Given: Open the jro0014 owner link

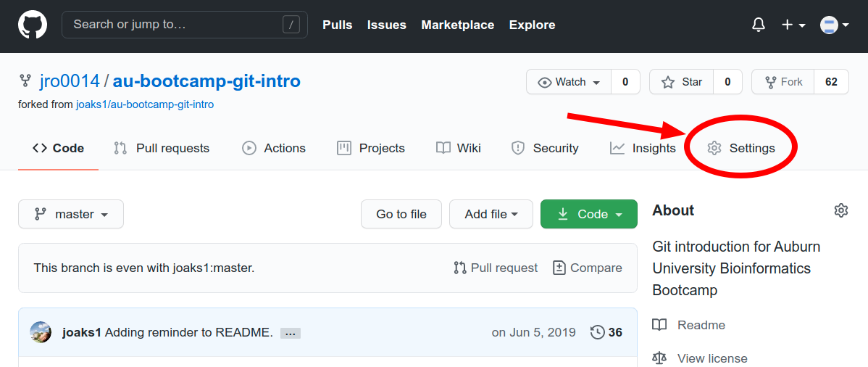Looking at the screenshot, I should point(70,81).
